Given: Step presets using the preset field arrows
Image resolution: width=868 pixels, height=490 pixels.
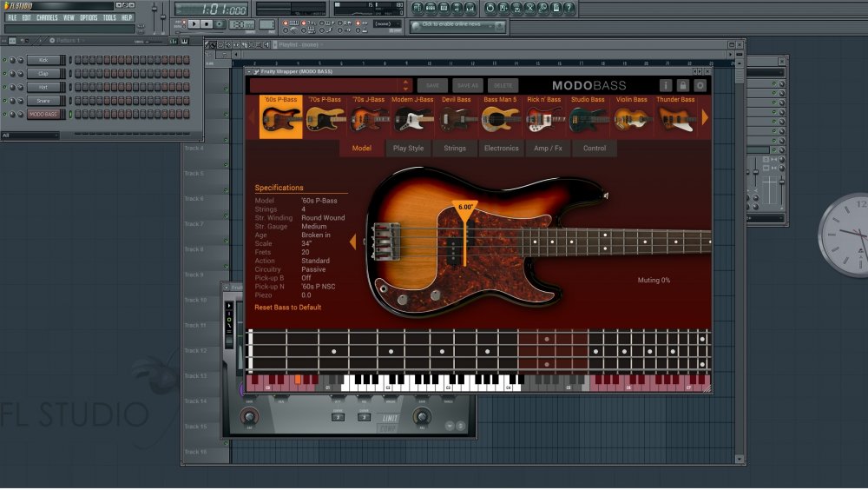Looking at the screenshot, I should pos(405,85).
